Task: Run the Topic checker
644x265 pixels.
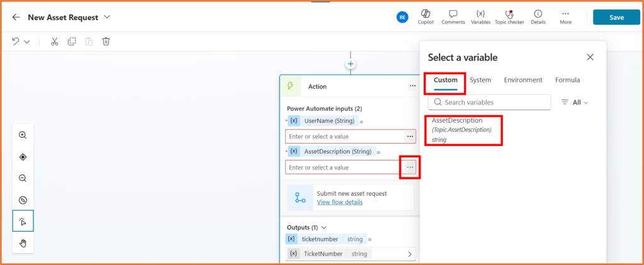Action: tap(509, 17)
